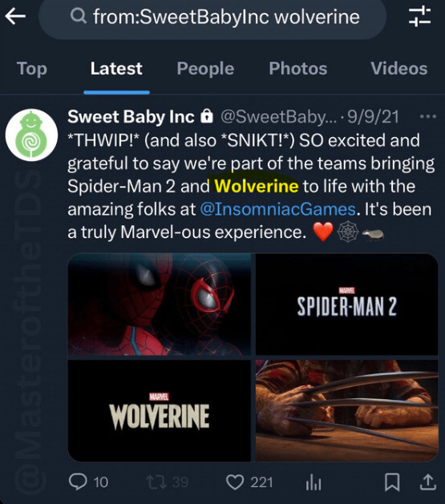Share the tweet via upload icon
445x504 pixels.
[x=428, y=482]
